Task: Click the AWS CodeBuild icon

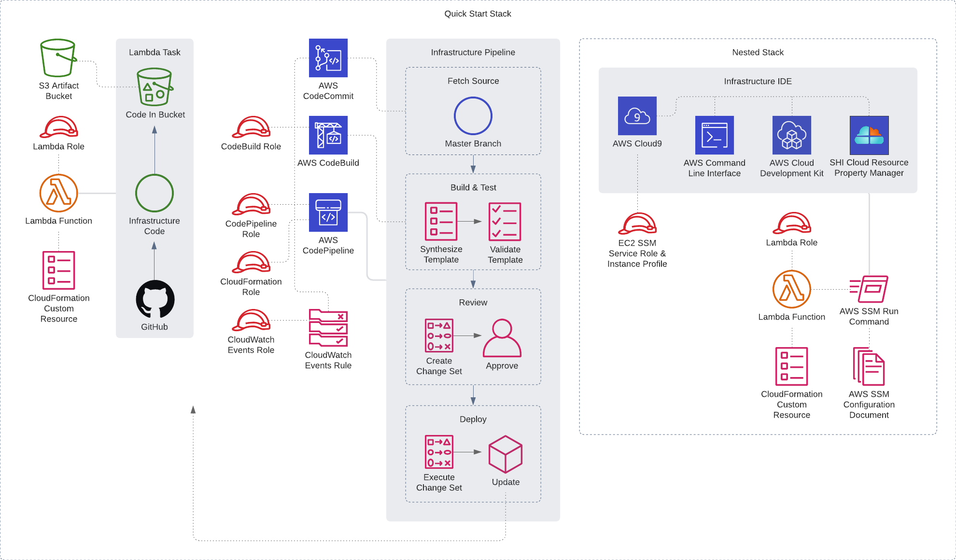Action: tap(328, 135)
